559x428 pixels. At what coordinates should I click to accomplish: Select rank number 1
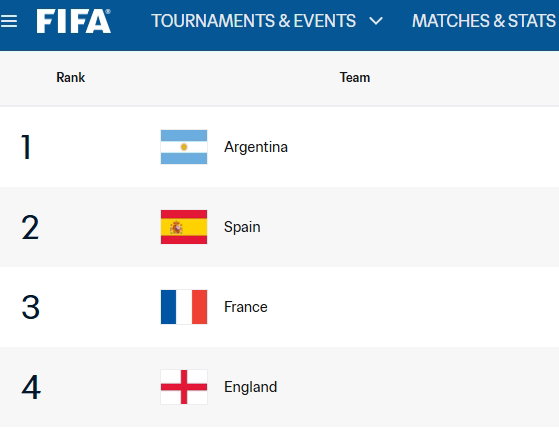pos(26,147)
